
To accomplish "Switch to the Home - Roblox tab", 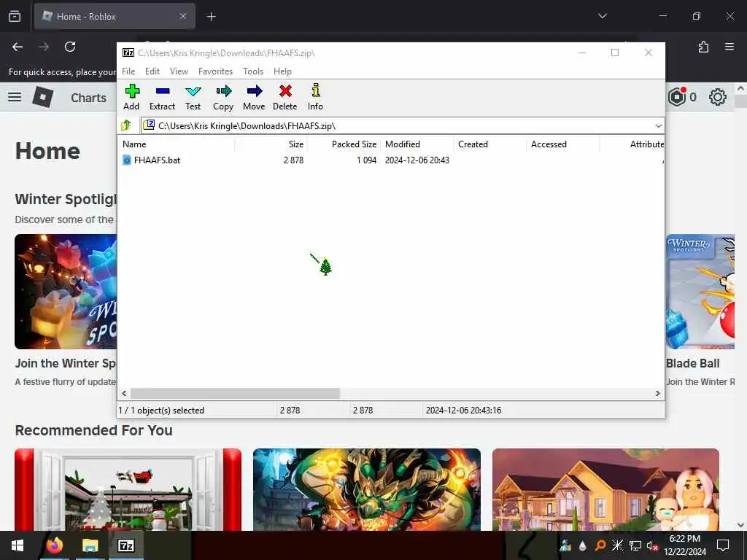I will click(x=115, y=16).
